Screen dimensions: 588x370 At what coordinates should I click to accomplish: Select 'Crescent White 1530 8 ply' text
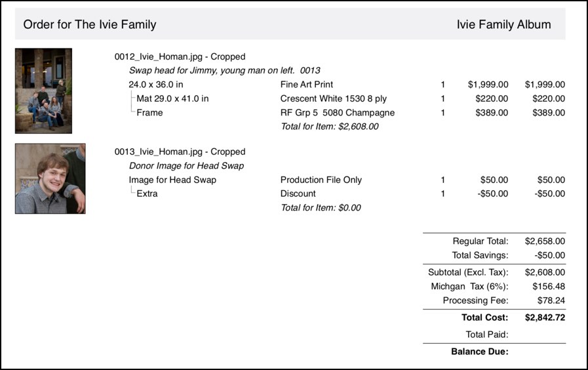334,98
